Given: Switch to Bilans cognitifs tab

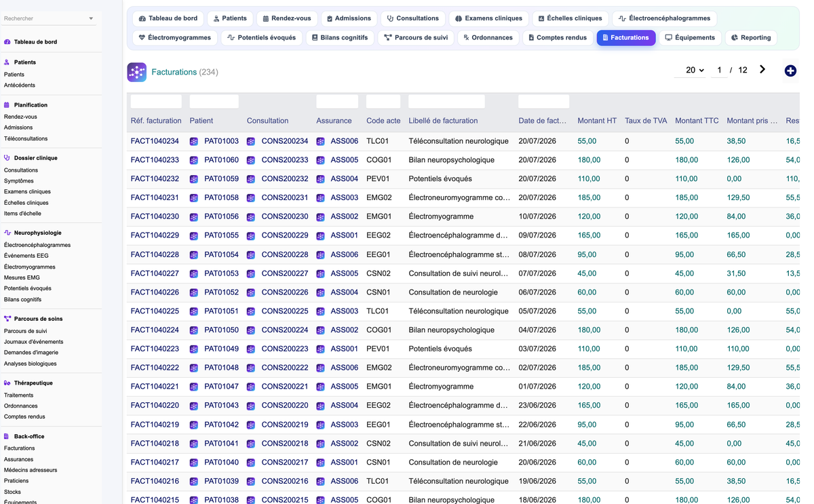Looking at the screenshot, I should pos(339,37).
